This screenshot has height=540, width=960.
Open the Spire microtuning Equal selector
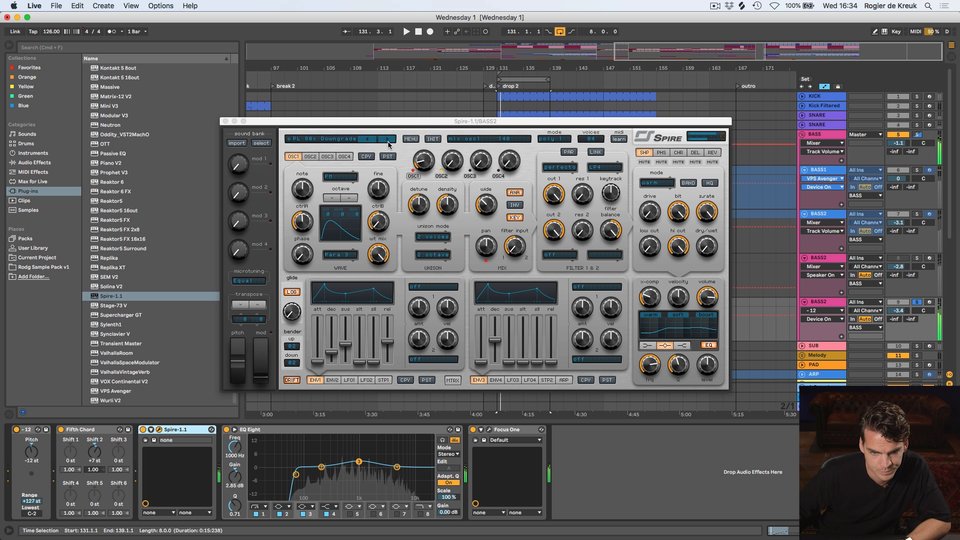coord(249,281)
